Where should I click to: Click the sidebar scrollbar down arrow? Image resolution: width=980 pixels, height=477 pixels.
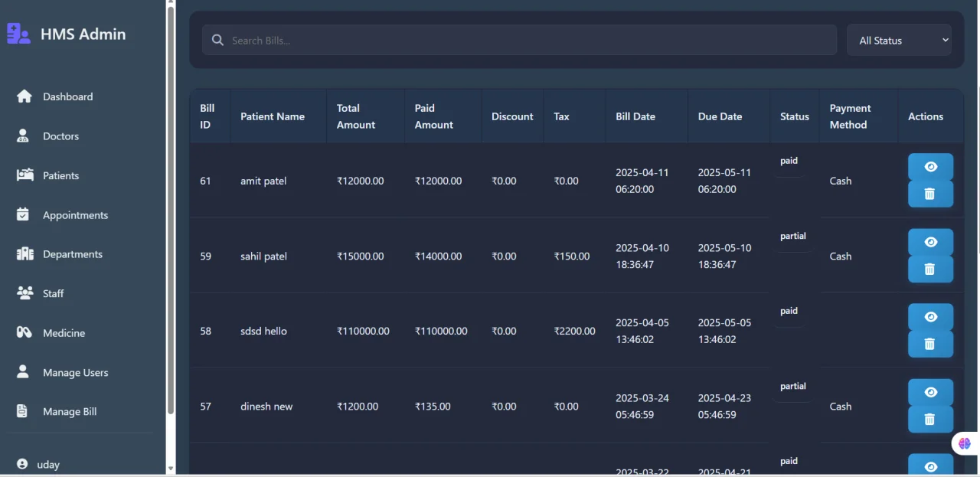coord(170,469)
